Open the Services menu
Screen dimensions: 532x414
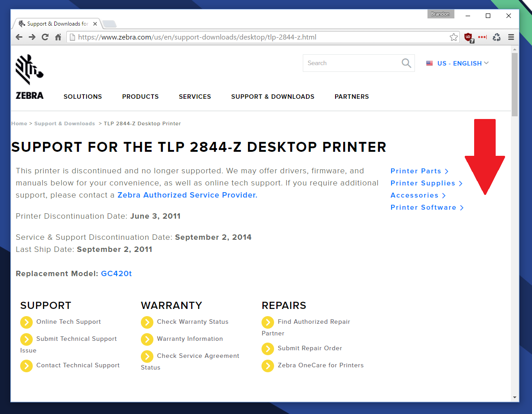pyautogui.click(x=195, y=97)
